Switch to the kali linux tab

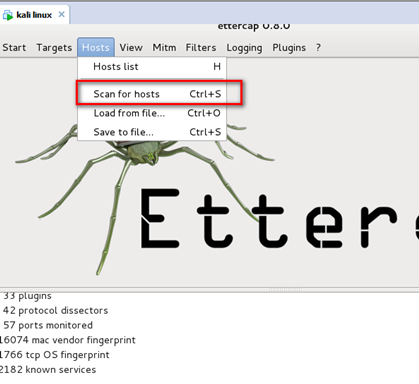(34, 15)
